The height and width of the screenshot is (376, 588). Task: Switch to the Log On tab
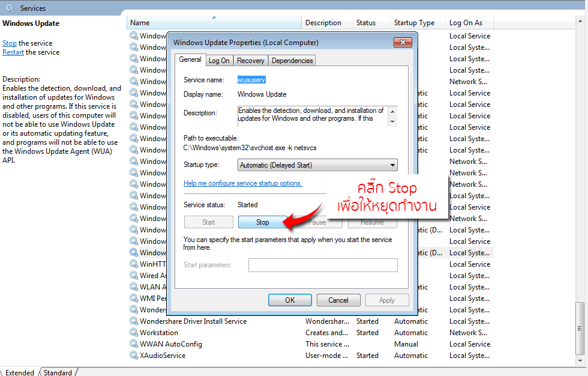point(219,61)
